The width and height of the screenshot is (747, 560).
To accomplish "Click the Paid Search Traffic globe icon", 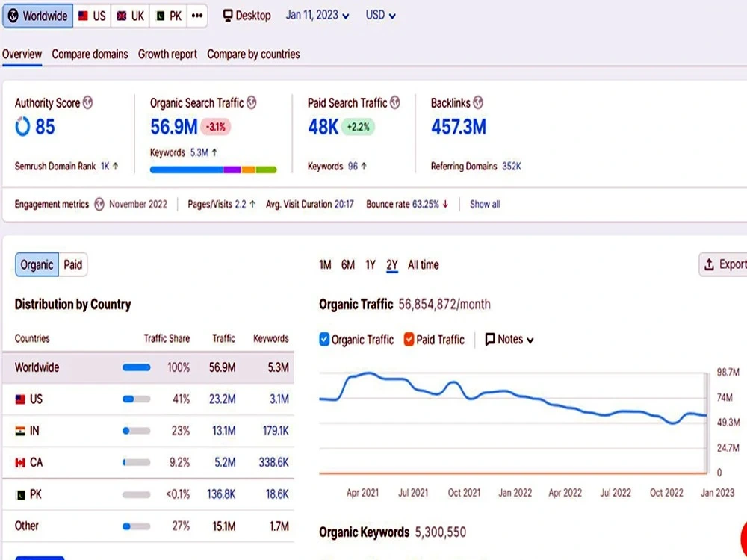I will tap(395, 102).
